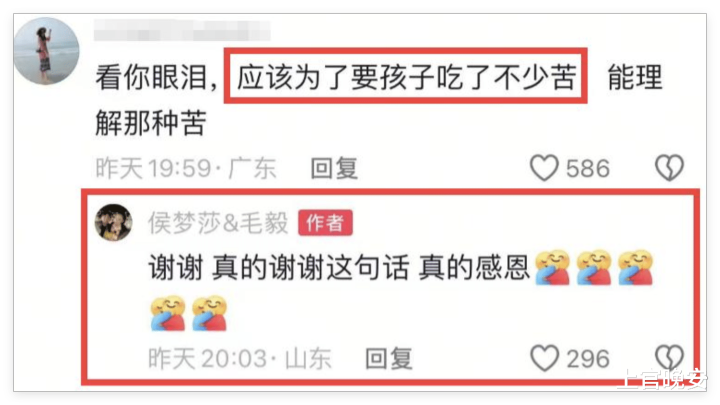
Task: Open 侯梦莎&毛毅 username profile
Action: click(x=218, y=223)
